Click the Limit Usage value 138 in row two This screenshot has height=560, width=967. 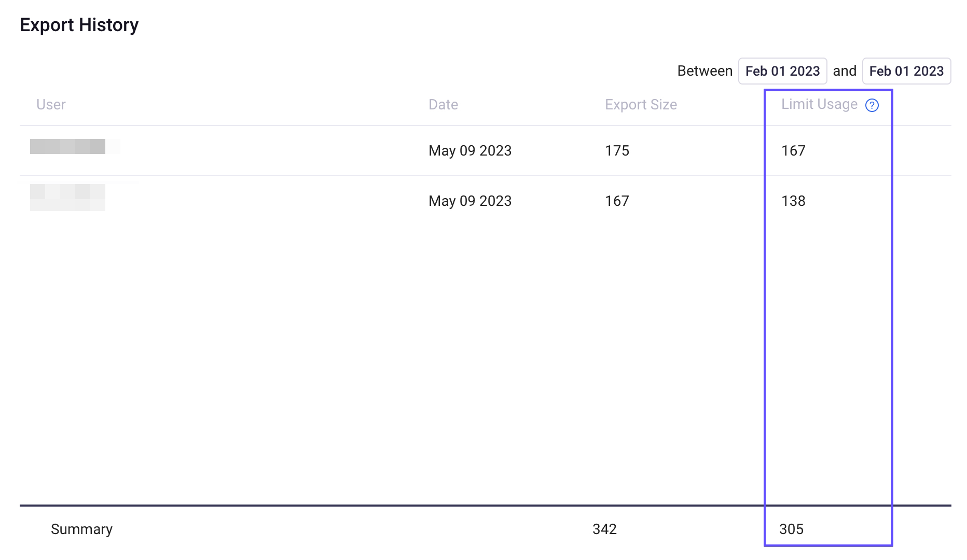tap(793, 201)
